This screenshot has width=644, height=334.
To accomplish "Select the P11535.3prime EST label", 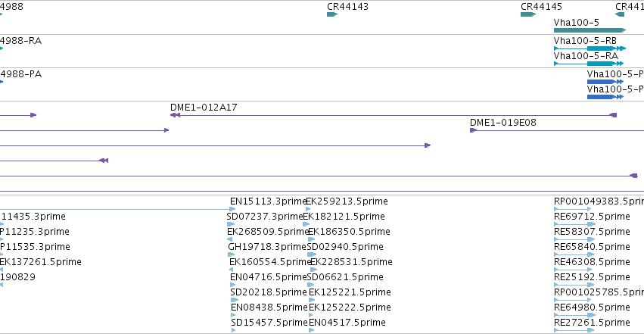I will [35, 247].
